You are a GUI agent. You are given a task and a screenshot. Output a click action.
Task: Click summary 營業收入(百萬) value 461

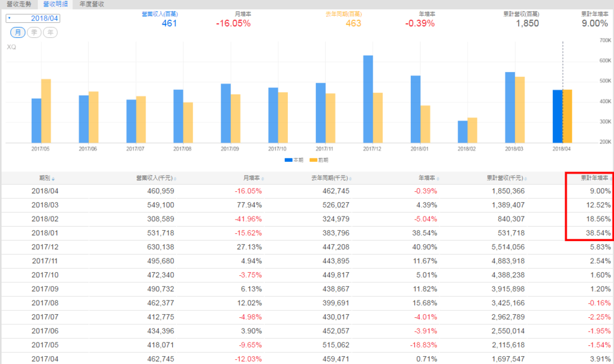coord(169,23)
